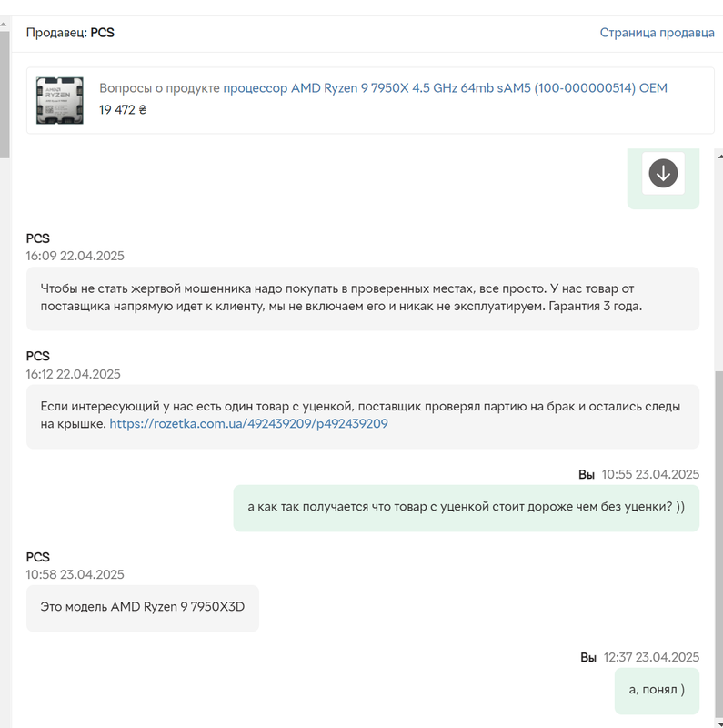Click the seller name PCS next to Продавец

(102, 33)
